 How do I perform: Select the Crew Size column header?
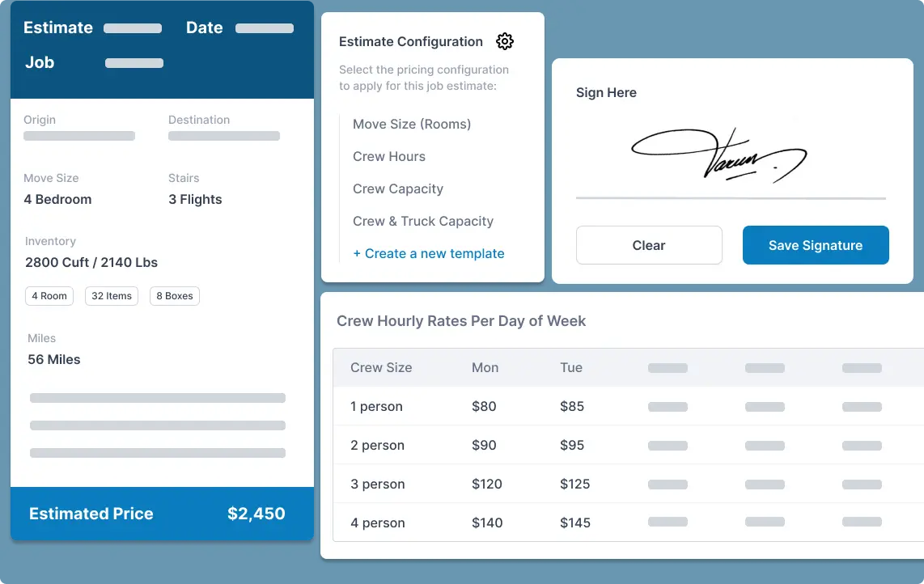click(x=381, y=367)
